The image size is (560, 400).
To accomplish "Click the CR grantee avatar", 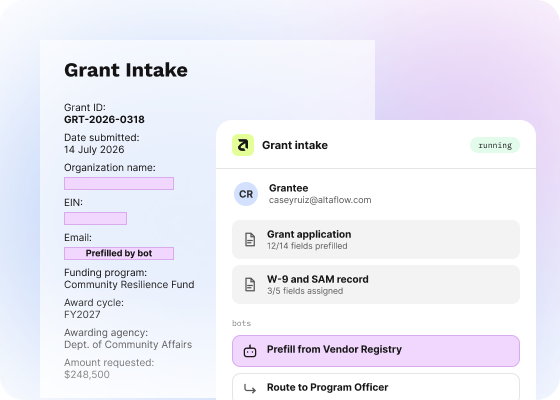I will pyautogui.click(x=246, y=194).
